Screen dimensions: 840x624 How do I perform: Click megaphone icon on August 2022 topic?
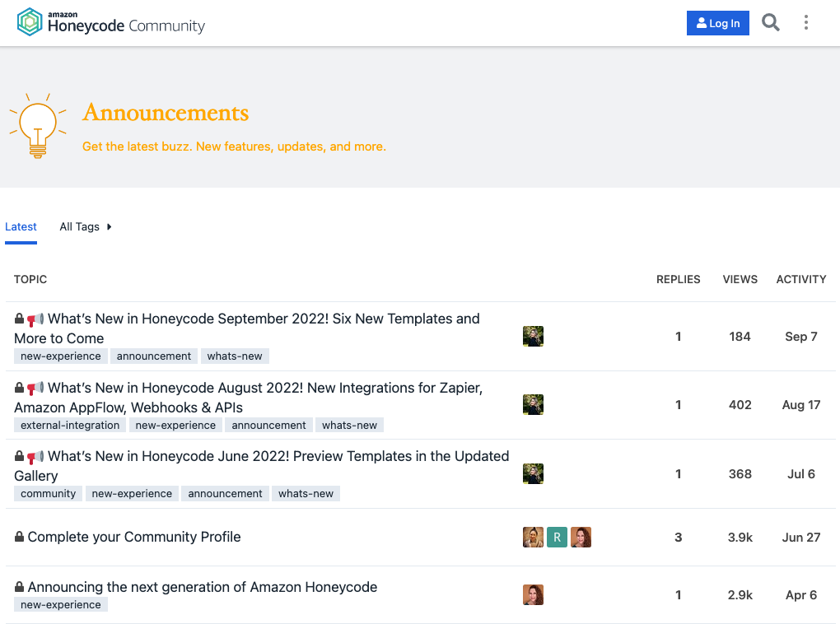click(x=35, y=389)
